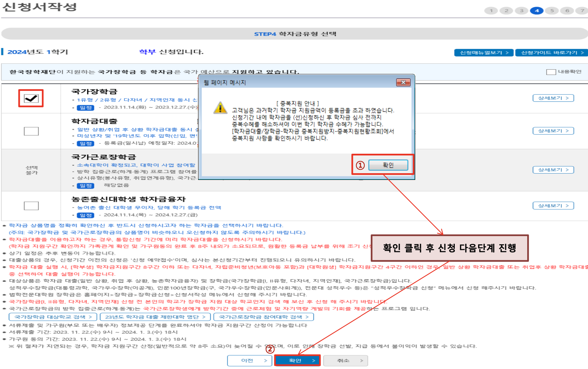588x369 pixels.
Task: Click 23년도 학자금 대출 제한대학 명단
Action: point(155,317)
